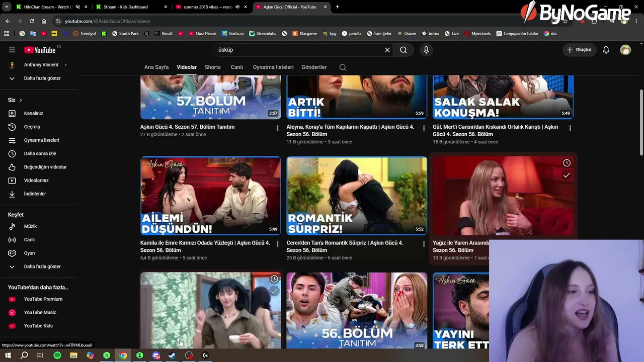Image resolution: width=644 pixels, height=362 pixels.
Task: Play the AILEMI DÜŞÜNDÜN thumbnail video
Action: click(211, 196)
